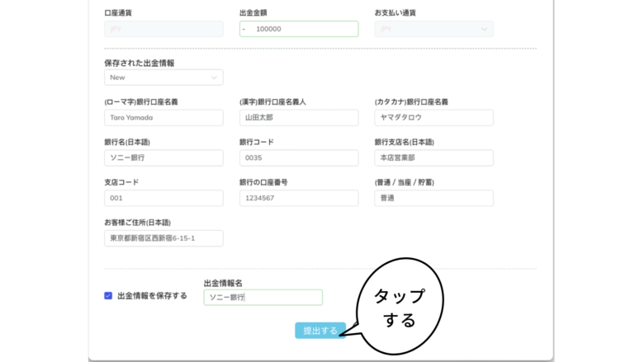The height and width of the screenshot is (362, 644).
Task: Select the 銀行名 field containing ソニー銀行
Action: [163, 157]
